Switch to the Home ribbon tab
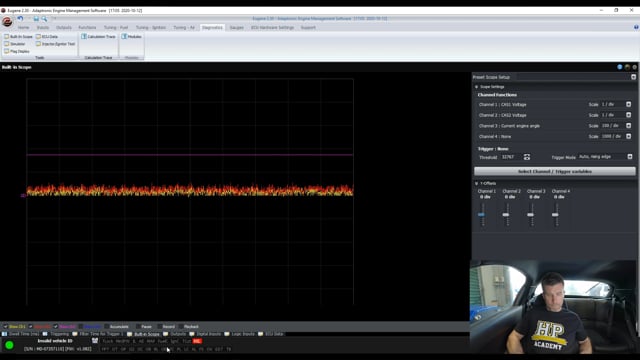 (x=23, y=27)
